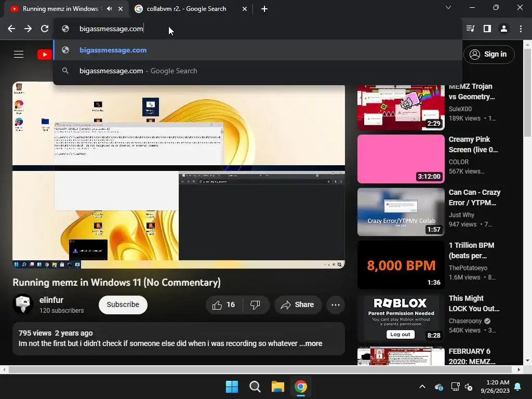Toggle the Chrome side panel icon
The width and height of the screenshot is (532, 399).
click(x=487, y=29)
